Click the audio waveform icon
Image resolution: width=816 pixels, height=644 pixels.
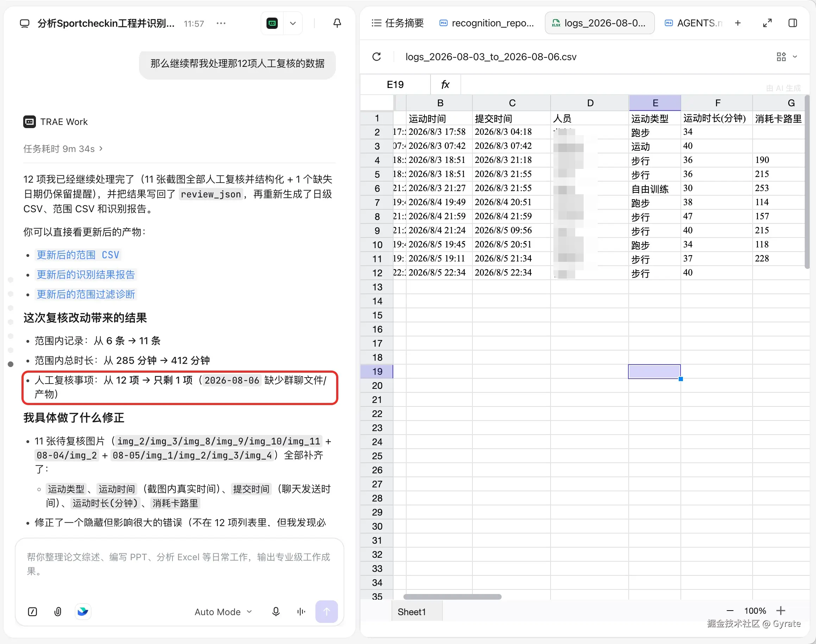(x=301, y=612)
